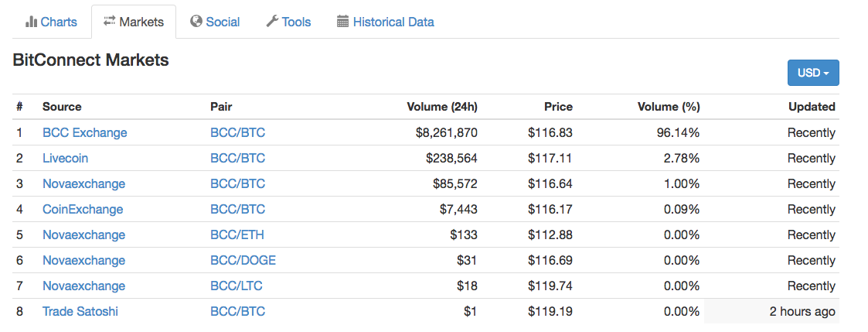Click the $116.83 price cell
Screen dimensions: 868x332
(550, 133)
